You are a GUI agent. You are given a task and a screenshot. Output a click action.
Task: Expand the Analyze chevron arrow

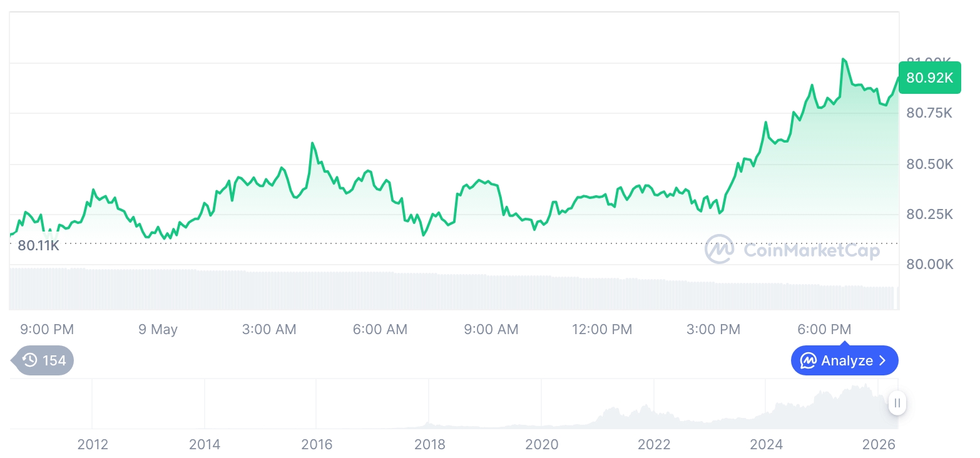pos(883,360)
